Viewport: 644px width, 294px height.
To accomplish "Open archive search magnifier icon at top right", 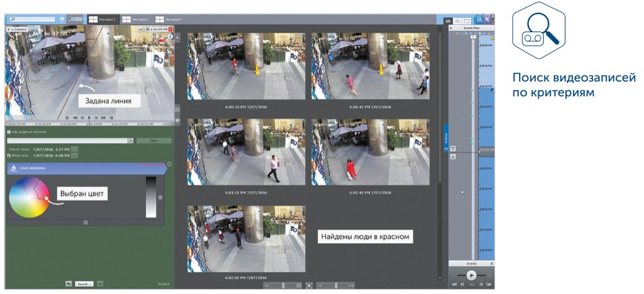I will (x=479, y=19).
